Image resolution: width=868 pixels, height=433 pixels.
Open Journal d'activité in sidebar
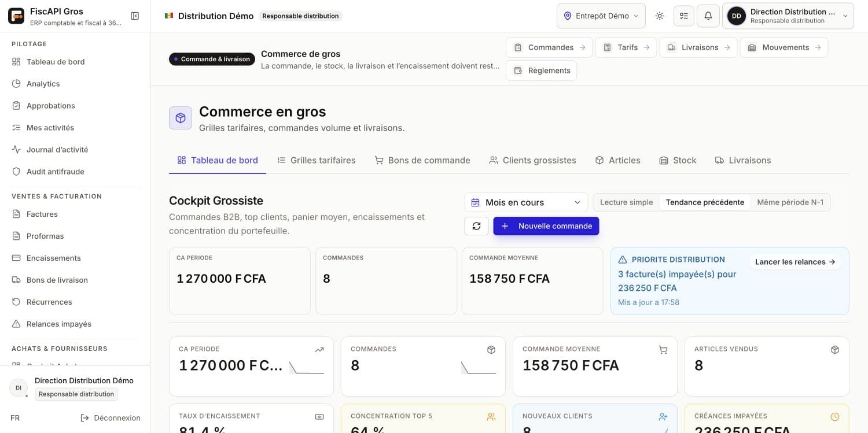(x=75, y=150)
